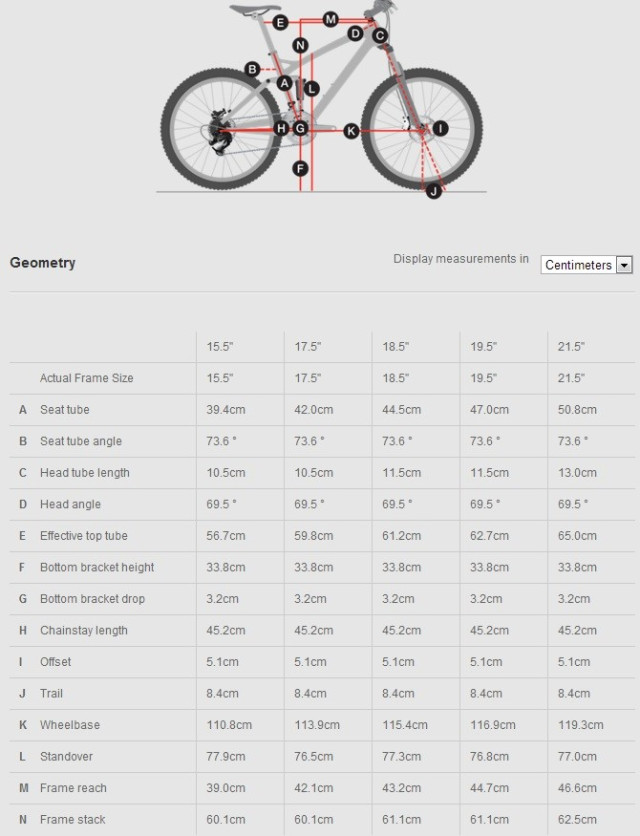The width and height of the screenshot is (640, 836).
Task: Click the Actual Frame Size row label
Action: click(86, 378)
